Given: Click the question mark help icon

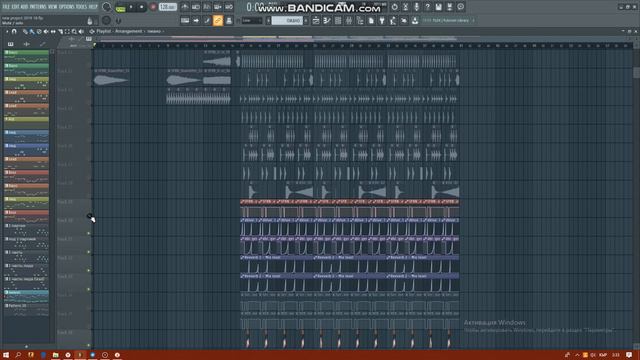Looking at the screenshot, I should (x=427, y=7).
